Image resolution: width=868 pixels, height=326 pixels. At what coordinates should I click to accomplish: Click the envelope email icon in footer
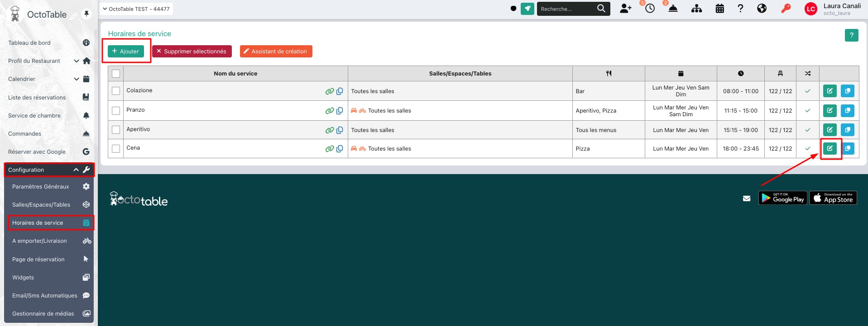pyautogui.click(x=747, y=198)
